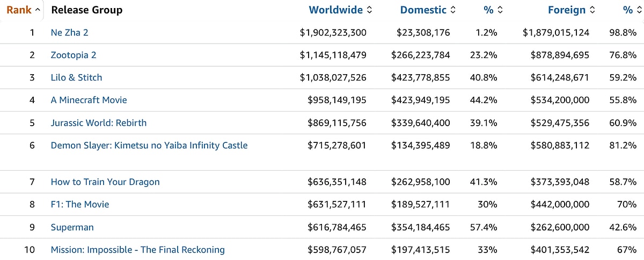Click Superman's domestic gross figure
This screenshot has width=644, height=260.
420,227
